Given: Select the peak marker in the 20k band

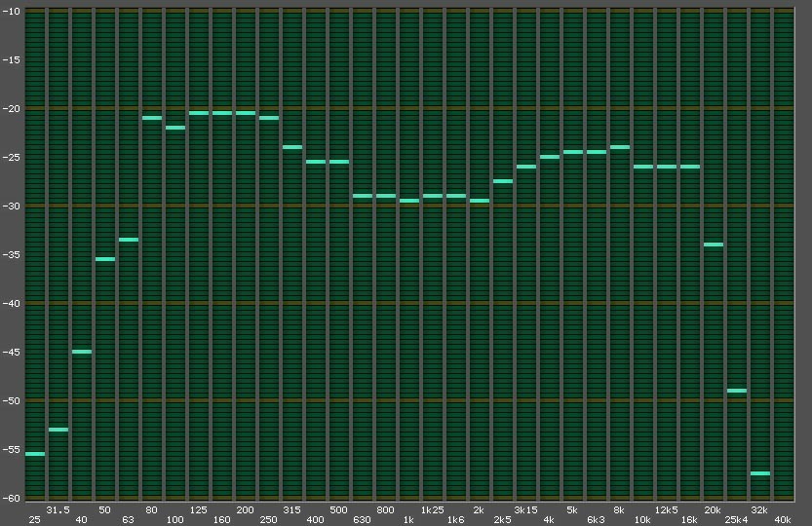Looking at the screenshot, I should pos(714,244).
